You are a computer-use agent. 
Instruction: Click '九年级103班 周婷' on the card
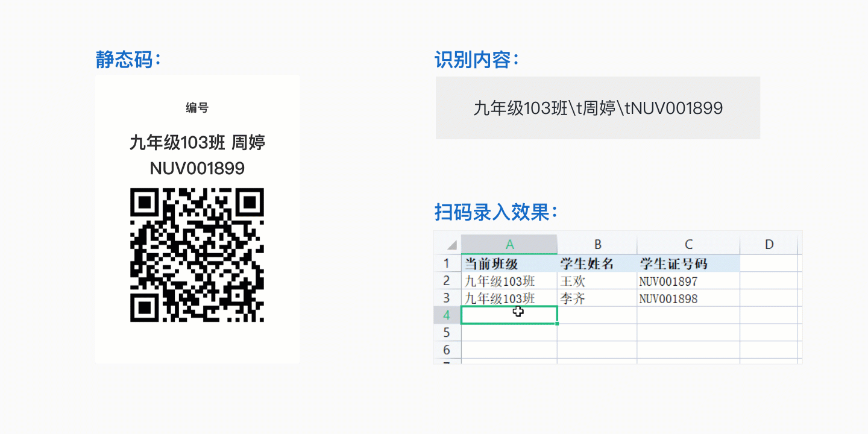[197, 143]
